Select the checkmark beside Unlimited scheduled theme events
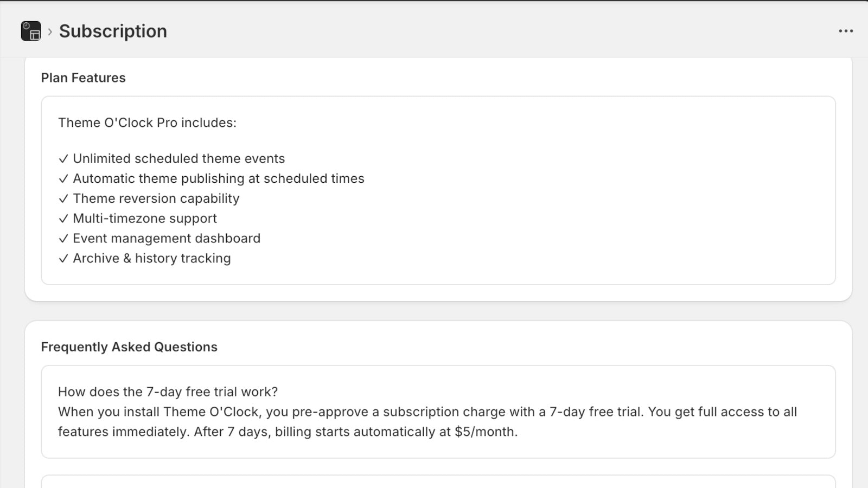This screenshot has height=488, width=868. point(62,159)
